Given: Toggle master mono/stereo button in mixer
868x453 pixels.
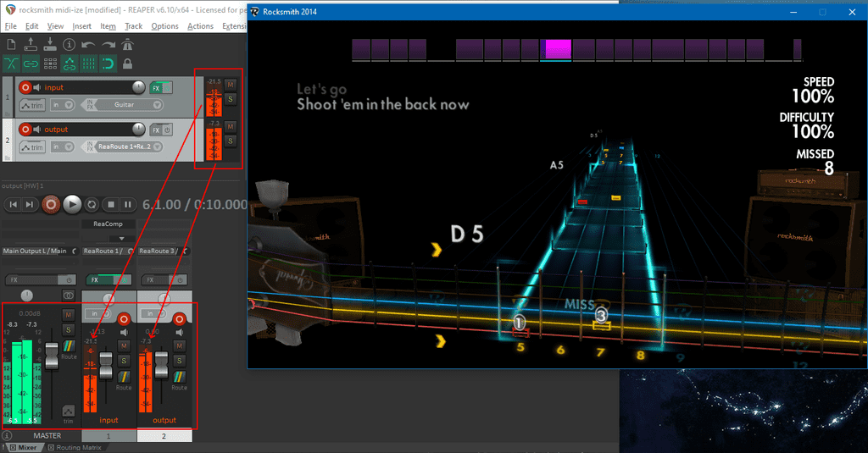Looking at the screenshot, I should click(68, 296).
